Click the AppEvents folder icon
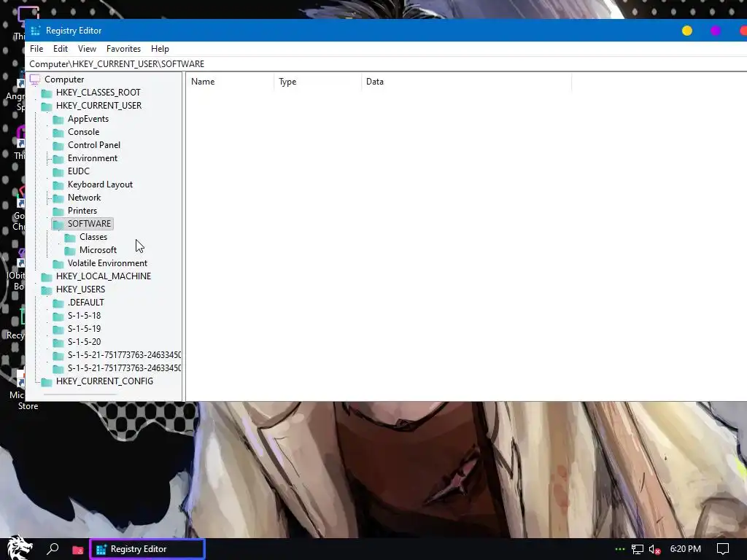 (x=58, y=119)
